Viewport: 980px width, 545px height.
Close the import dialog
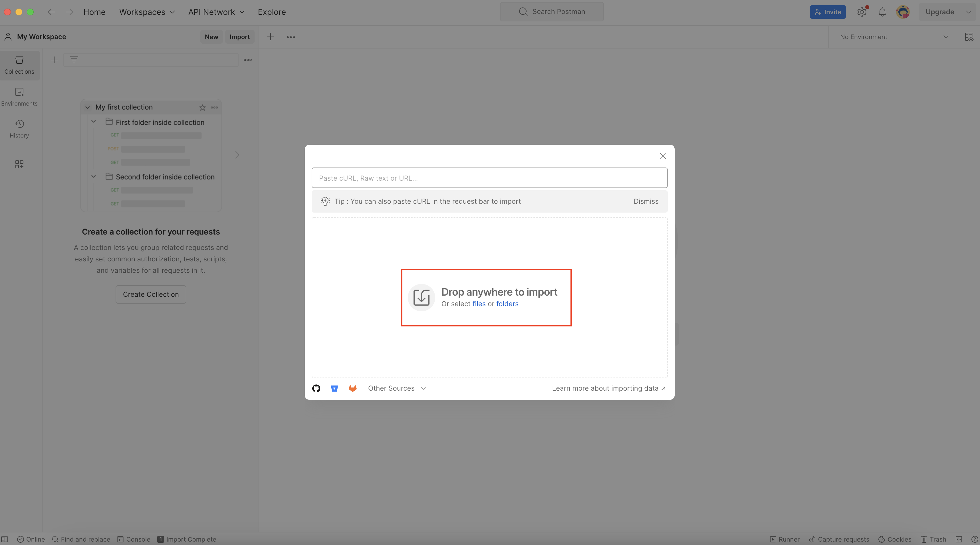coord(663,156)
